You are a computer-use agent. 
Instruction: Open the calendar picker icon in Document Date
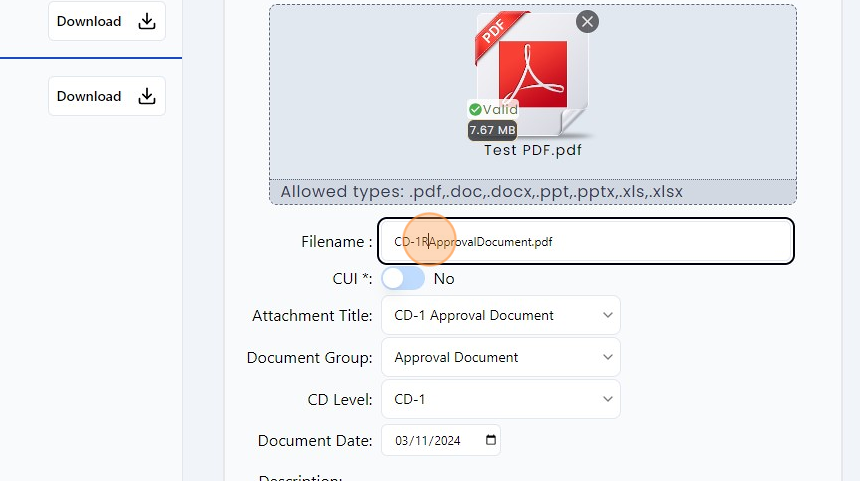click(x=490, y=440)
